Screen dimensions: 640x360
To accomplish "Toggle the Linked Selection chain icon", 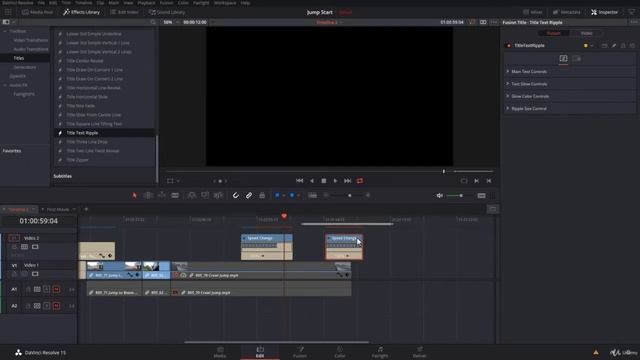I will point(249,196).
